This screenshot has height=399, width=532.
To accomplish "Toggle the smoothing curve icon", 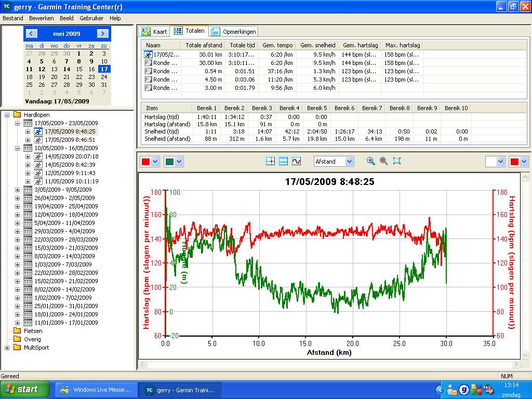I will pos(296,161).
